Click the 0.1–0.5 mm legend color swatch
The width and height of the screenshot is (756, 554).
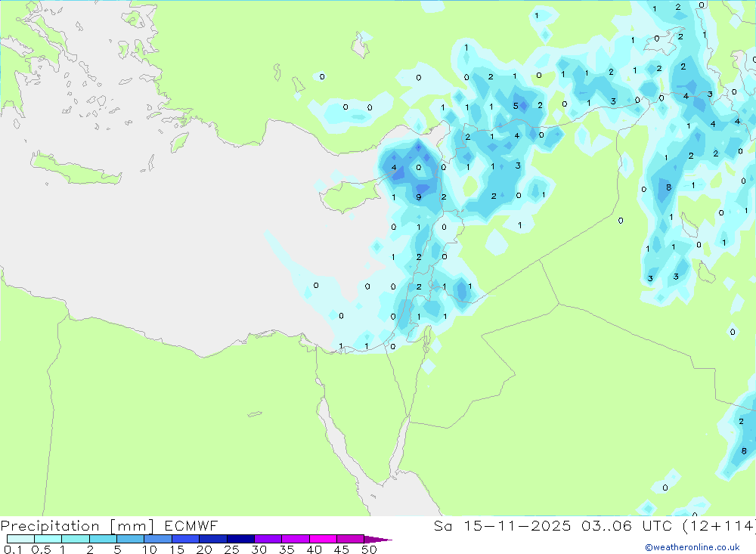[20, 539]
